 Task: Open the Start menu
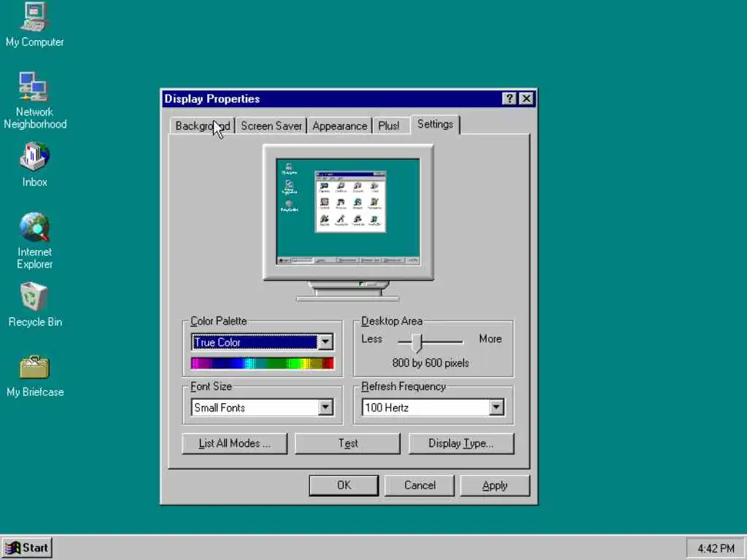coord(27,548)
